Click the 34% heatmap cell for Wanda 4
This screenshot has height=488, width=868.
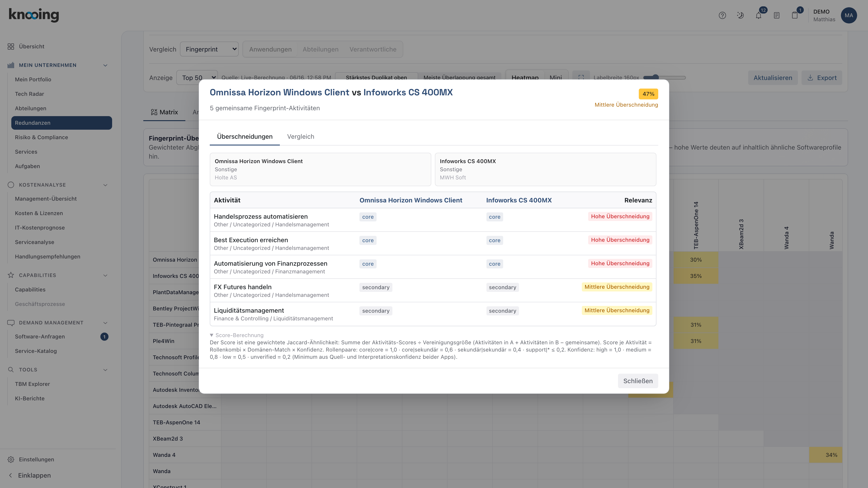click(826, 455)
